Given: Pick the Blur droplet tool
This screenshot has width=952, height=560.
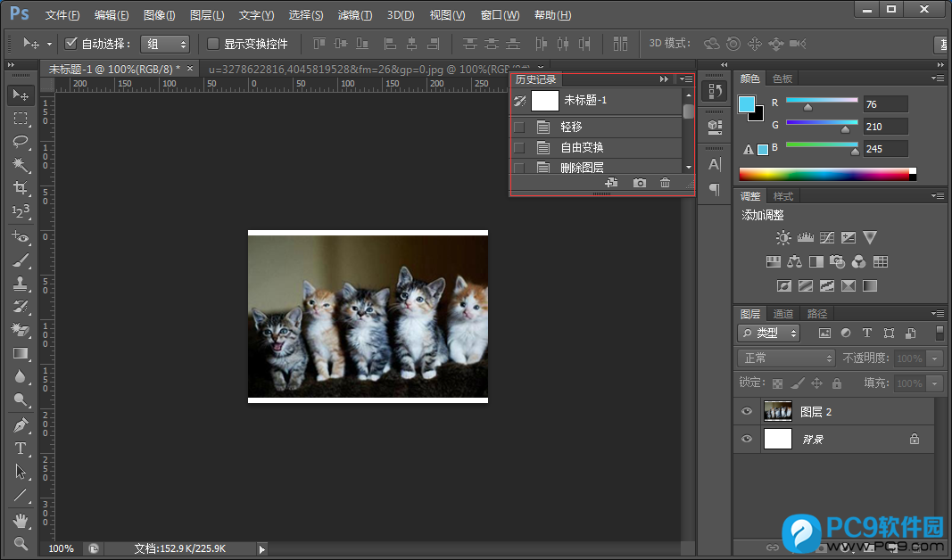Looking at the screenshot, I should click(21, 376).
